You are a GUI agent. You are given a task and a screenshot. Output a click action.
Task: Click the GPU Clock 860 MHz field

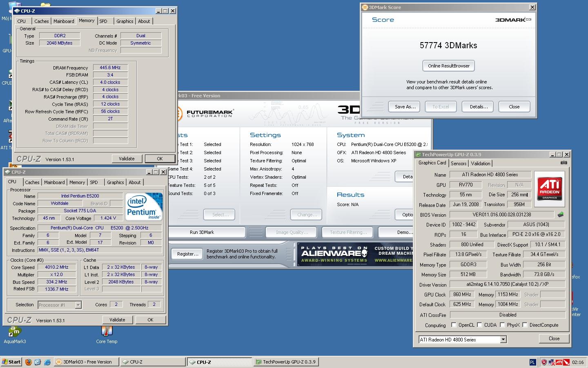(462, 294)
